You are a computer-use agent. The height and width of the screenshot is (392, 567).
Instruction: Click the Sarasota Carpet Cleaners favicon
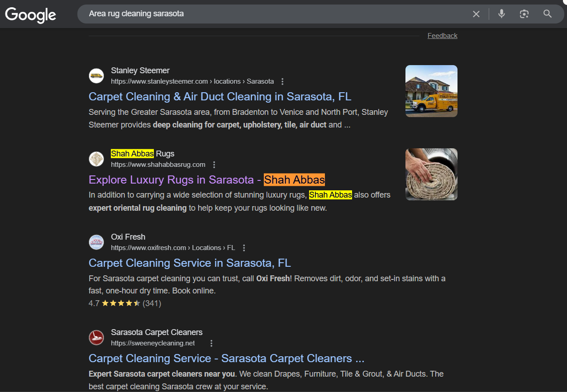[x=96, y=337]
